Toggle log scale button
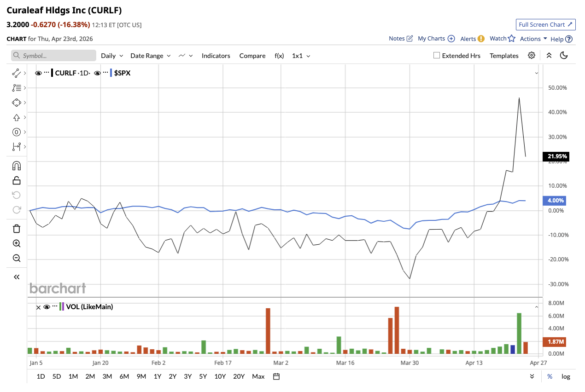Screen dimensions: 585x392 coord(566,376)
